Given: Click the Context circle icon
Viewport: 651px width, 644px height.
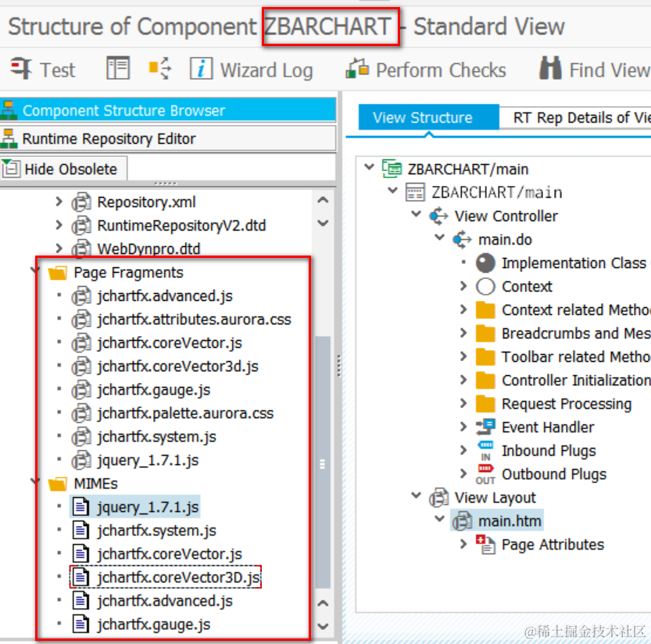Looking at the screenshot, I should (x=485, y=287).
